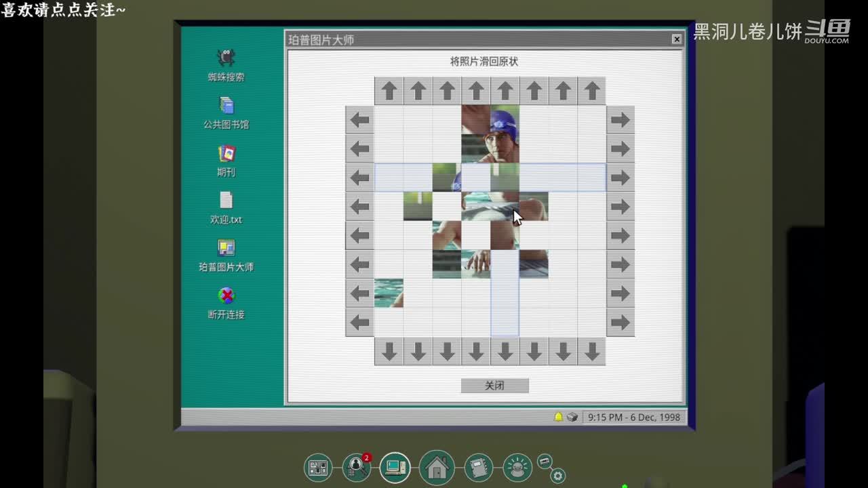Click the up arrow above the first column
Image resolution: width=868 pixels, height=488 pixels.
pyautogui.click(x=389, y=91)
